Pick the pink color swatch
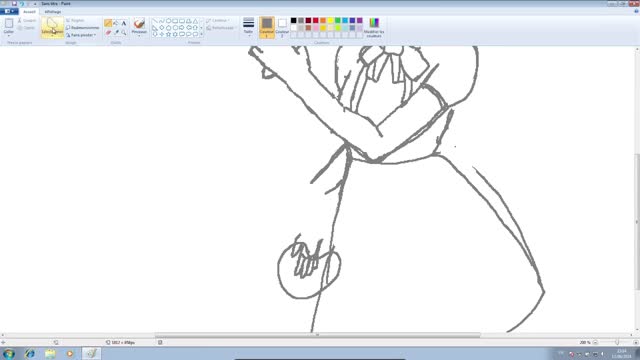Viewport: 640px width, 360px height. point(316,28)
